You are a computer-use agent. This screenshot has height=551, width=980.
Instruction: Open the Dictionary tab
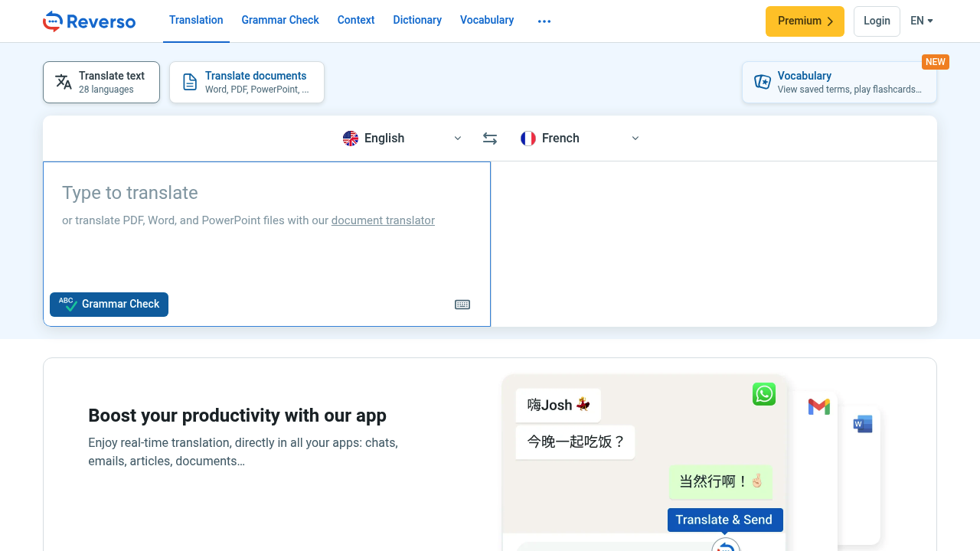[x=417, y=21]
